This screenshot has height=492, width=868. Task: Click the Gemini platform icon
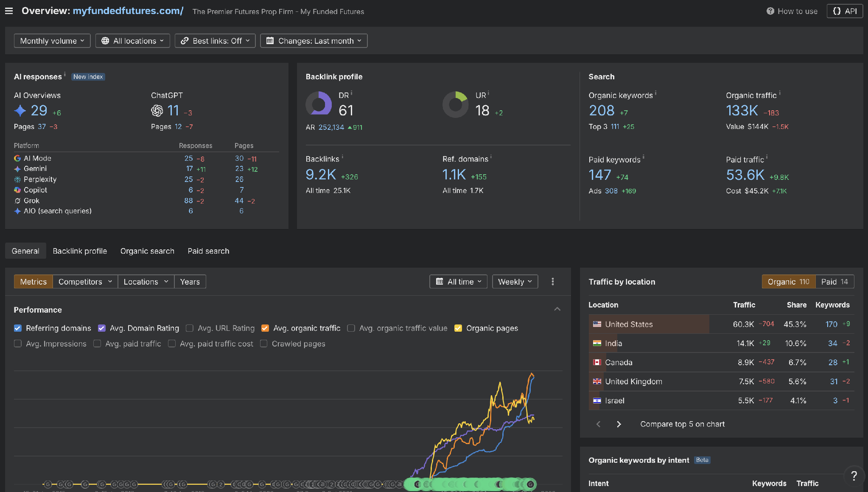pyautogui.click(x=17, y=169)
